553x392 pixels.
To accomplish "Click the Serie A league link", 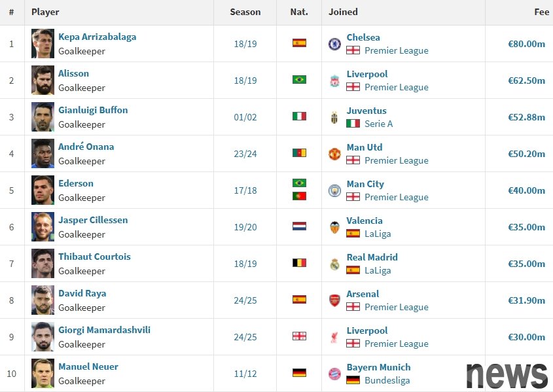I will point(378,124).
